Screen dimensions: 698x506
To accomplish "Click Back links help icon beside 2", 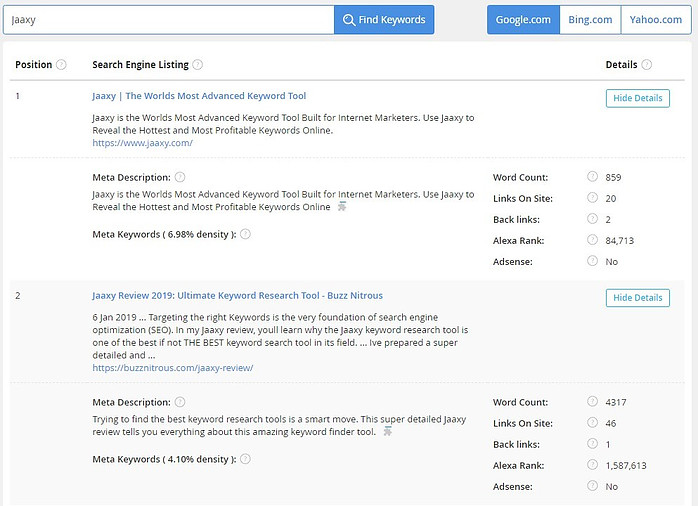I will pos(592,219).
